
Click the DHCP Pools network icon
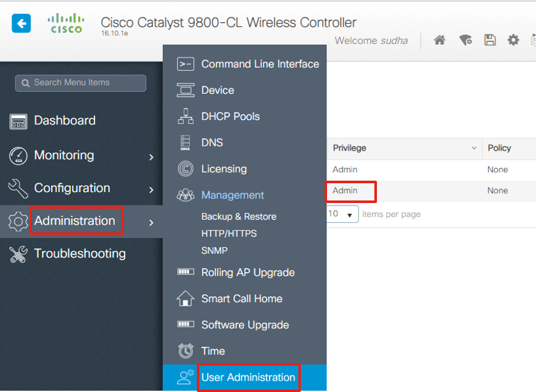click(186, 116)
